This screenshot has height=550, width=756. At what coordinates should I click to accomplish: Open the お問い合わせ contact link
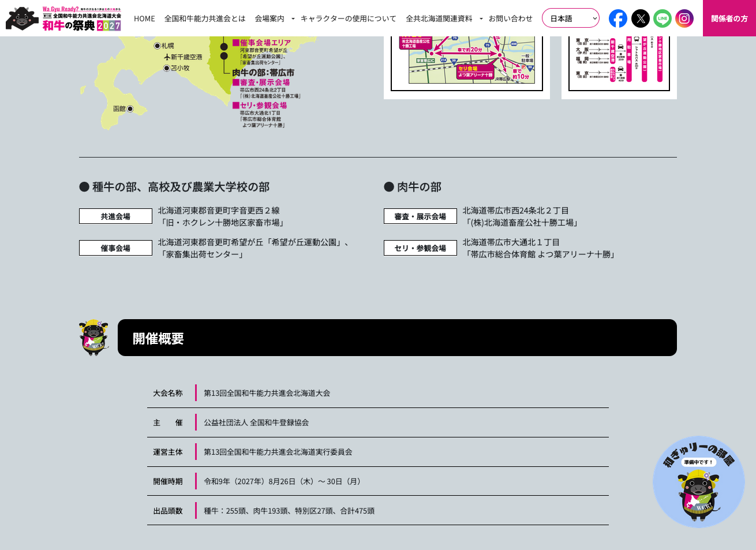point(510,18)
